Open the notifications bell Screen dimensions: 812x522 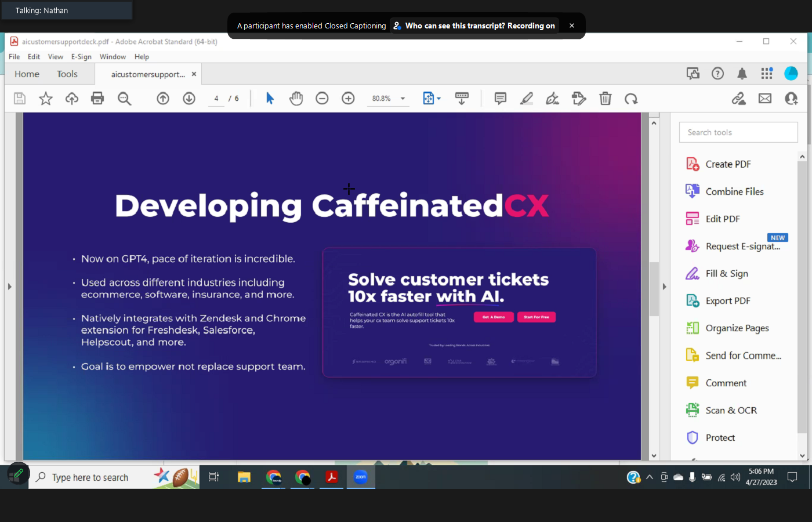point(742,74)
